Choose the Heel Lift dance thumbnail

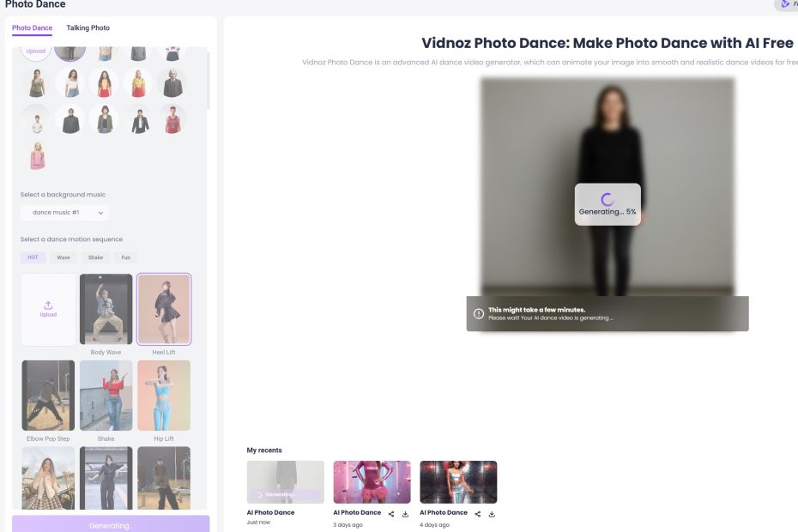(164, 310)
